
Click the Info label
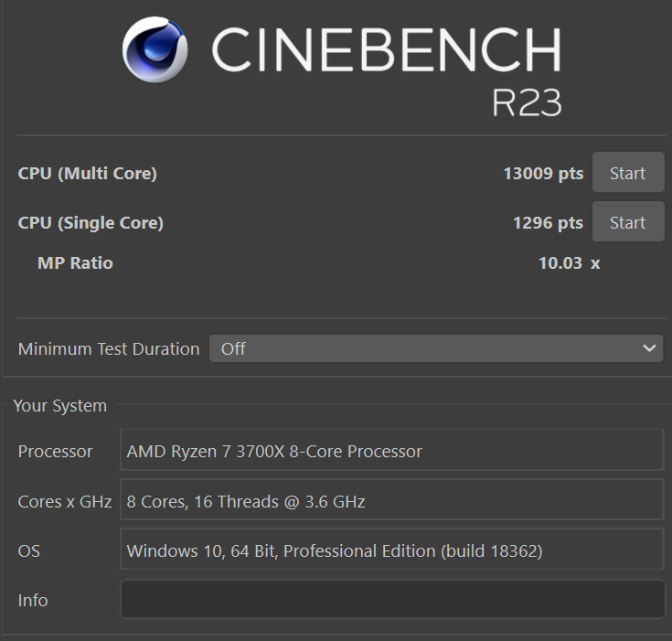[33, 600]
